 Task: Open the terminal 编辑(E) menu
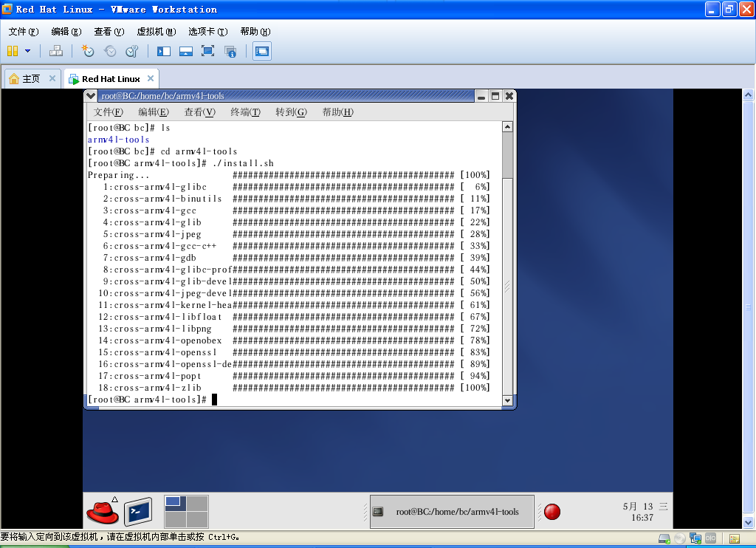154,112
